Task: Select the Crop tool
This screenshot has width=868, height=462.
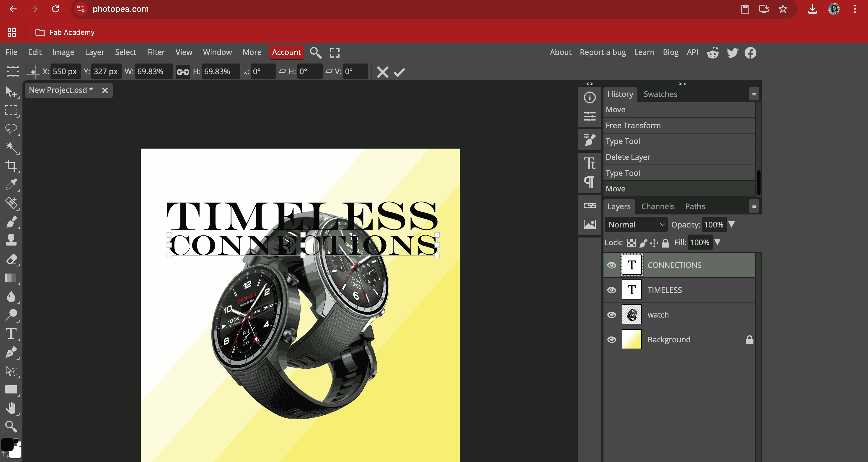Action: [11, 166]
